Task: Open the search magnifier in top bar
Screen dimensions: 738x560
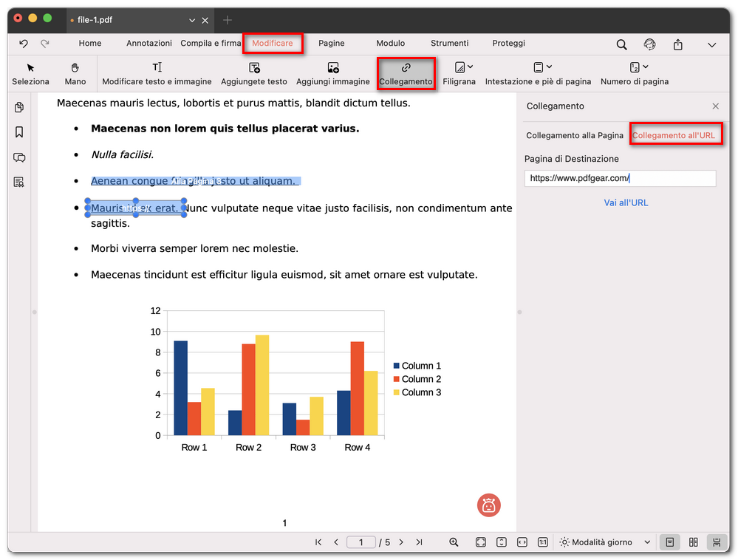Action: point(622,44)
